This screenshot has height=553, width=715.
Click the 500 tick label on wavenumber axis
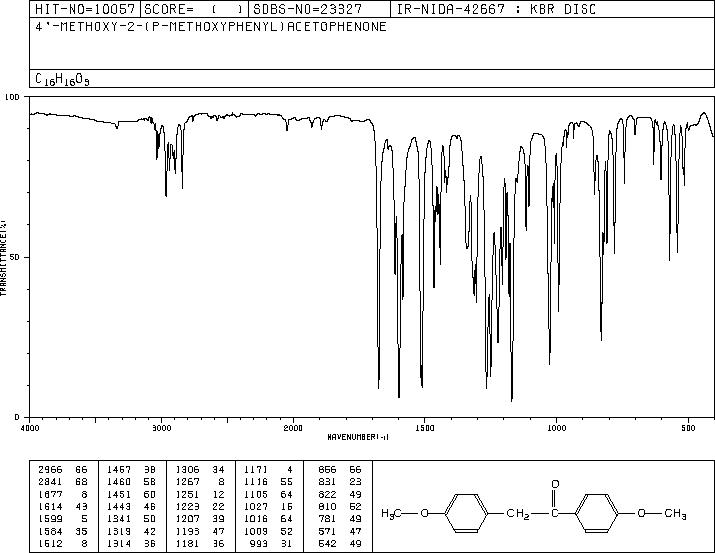[x=688, y=428]
